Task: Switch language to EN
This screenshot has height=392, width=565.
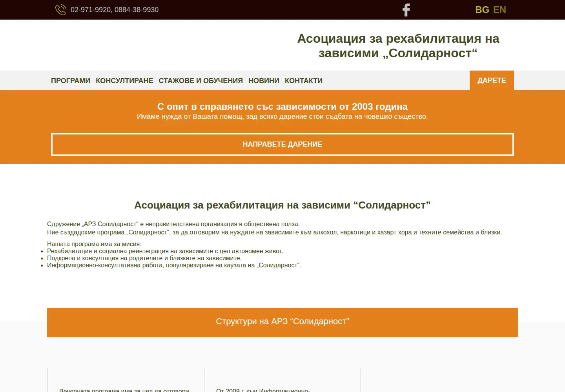Action: click(x=499, y=10)
